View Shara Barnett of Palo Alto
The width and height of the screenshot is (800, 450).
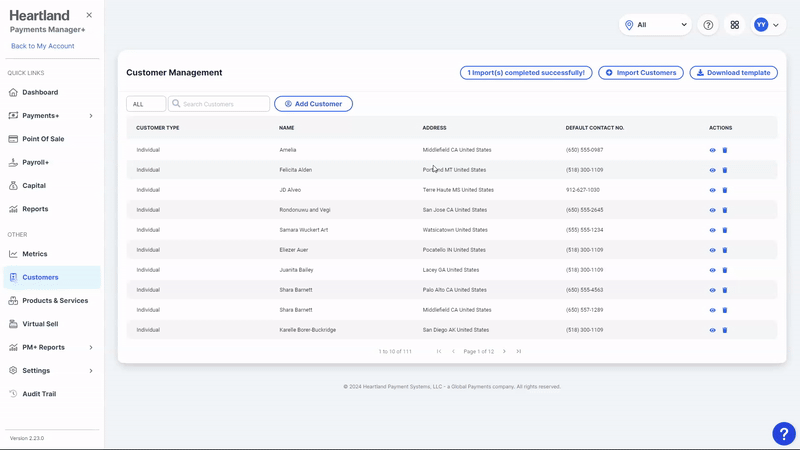pyautogui.click(x=712, y=290)
